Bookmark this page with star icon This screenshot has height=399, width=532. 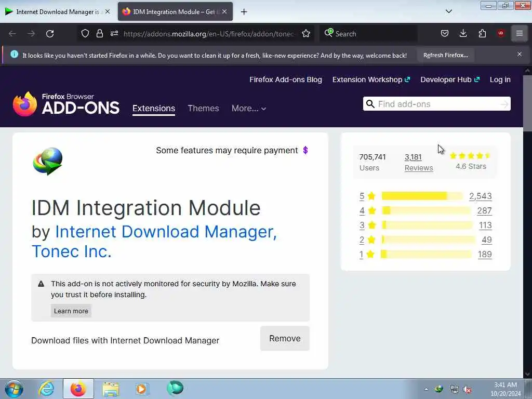pyautogui.click(x=306, y=33)
